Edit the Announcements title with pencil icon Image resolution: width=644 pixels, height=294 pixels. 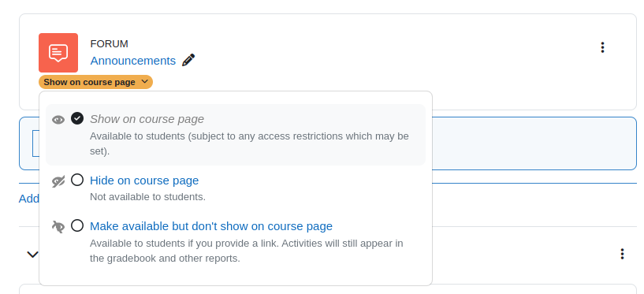pos(188,61)
